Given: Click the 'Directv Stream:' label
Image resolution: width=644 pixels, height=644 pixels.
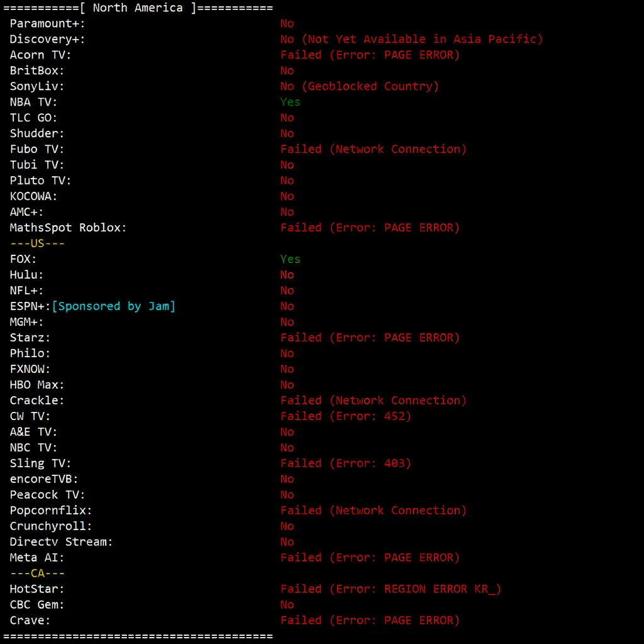Looking at the screenshot, I should pyautogui.click(x=61, y=541).
